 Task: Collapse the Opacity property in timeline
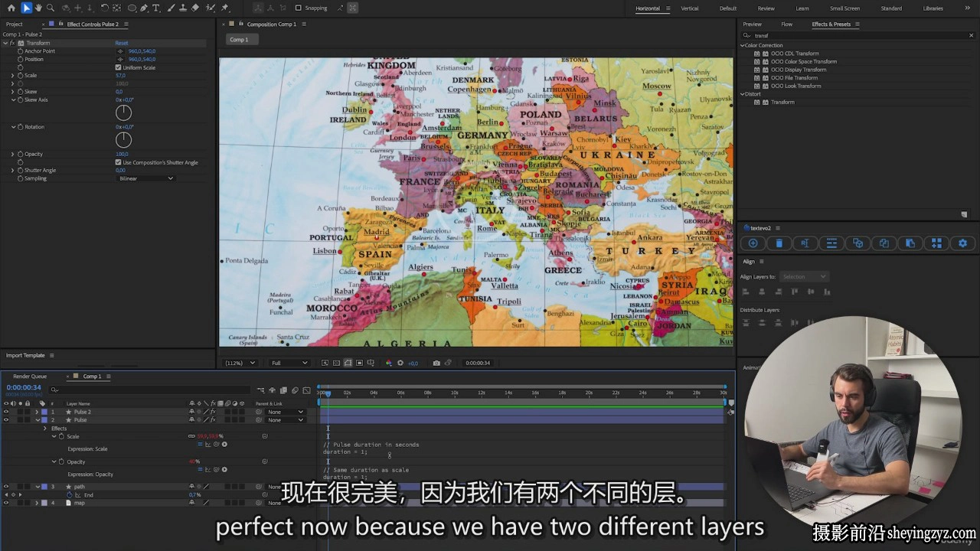(x=54, y=461)
